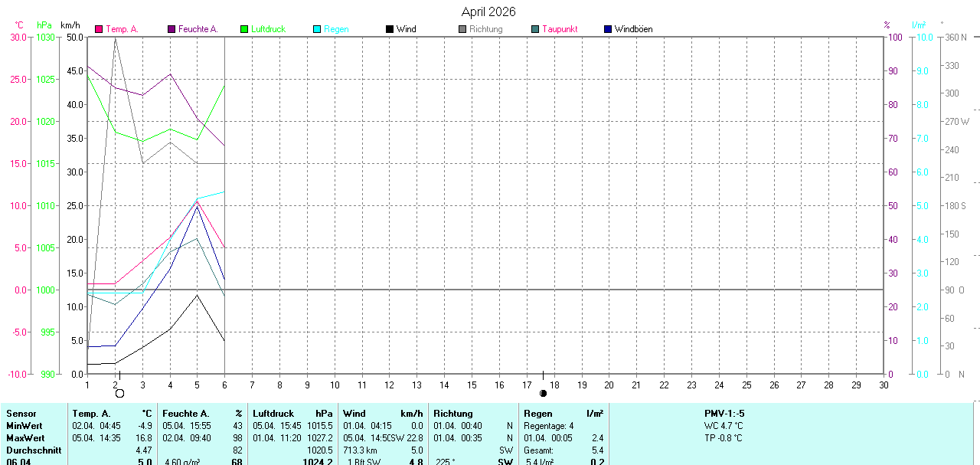Select the Windböen legend label text
Screen dimensions: 980x465
coord(633,29)
